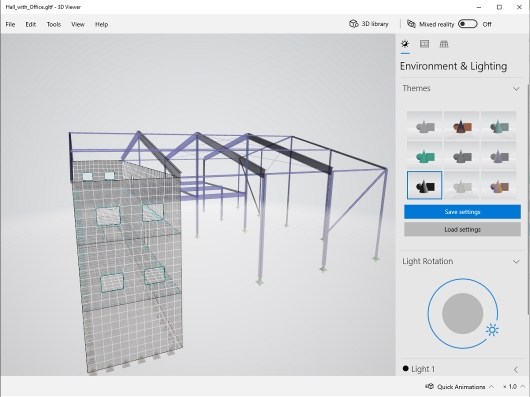Viewport: 530px width, 397px height.
Task: Toggle the Mixed reality switch
Action: click(467, 24)
